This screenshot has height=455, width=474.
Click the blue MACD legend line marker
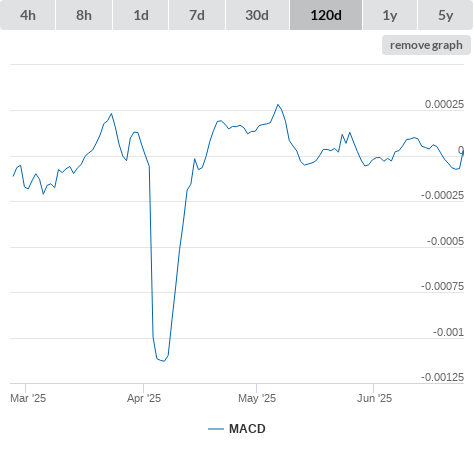(x=216, y=429)
